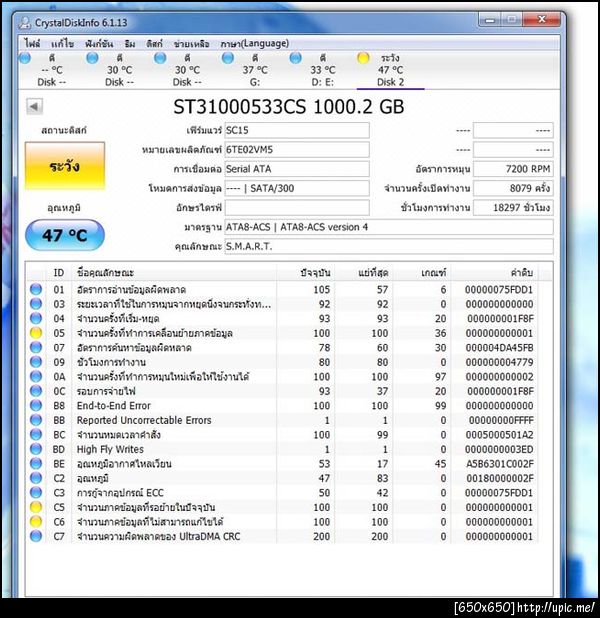Click blue status icon of attribute 09
The image size is (600, 618).
click(36, 362)
